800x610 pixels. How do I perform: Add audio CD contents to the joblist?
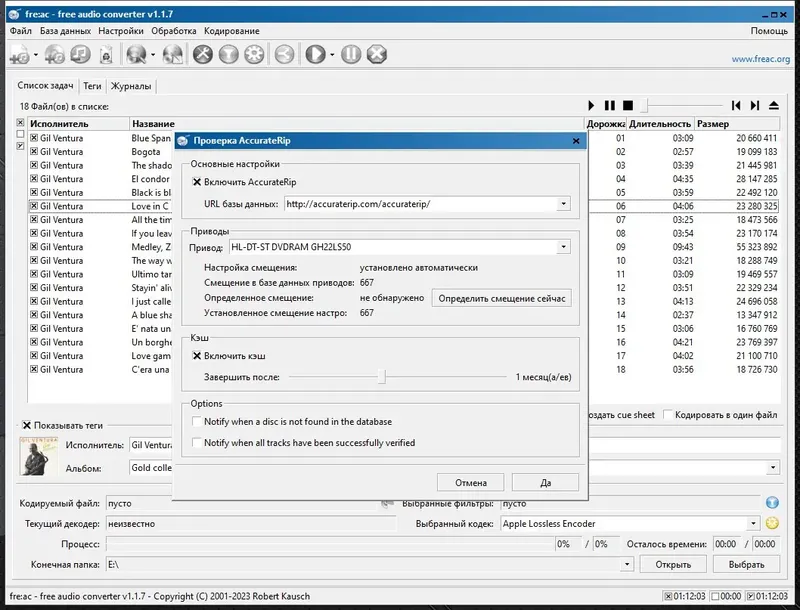[52, 55]
